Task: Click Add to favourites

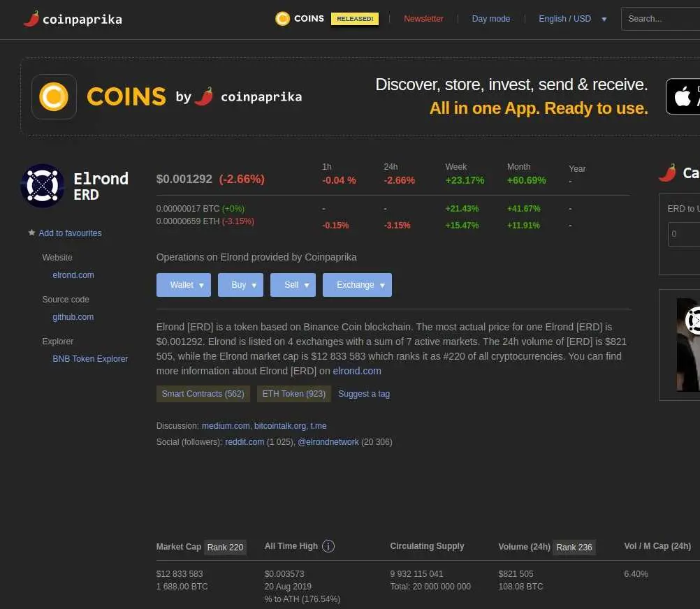Action: (x=70, y=233)
